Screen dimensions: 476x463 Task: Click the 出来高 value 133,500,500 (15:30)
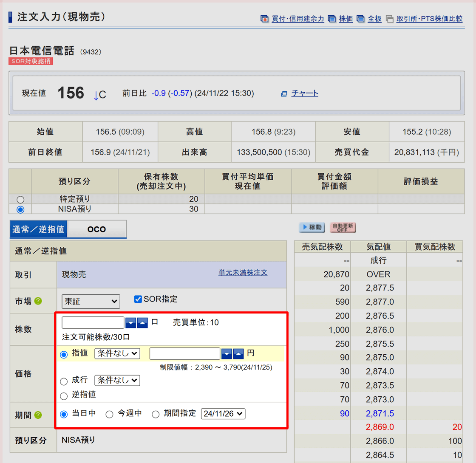[274, 152]
